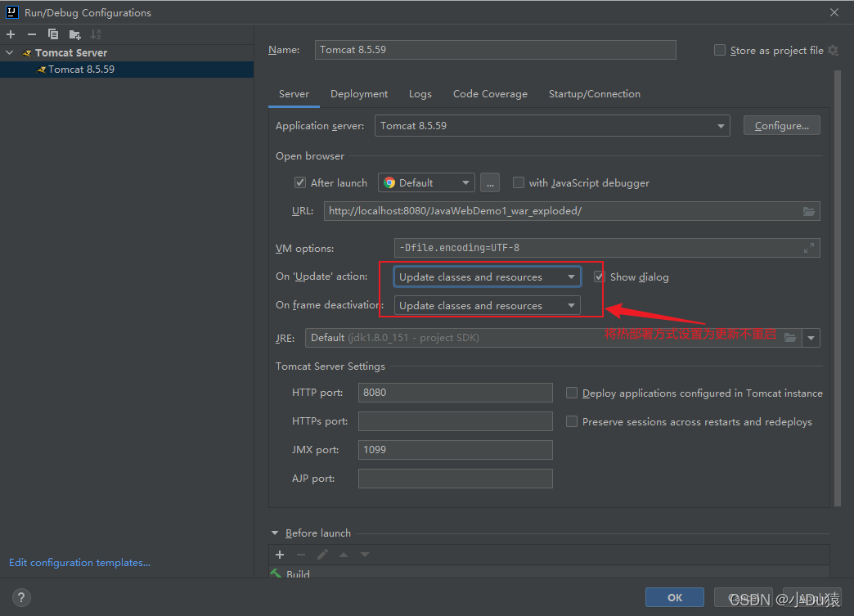Click the Configure... button
The height and width of the screenshot is (616, 854).
pos(781,126)
